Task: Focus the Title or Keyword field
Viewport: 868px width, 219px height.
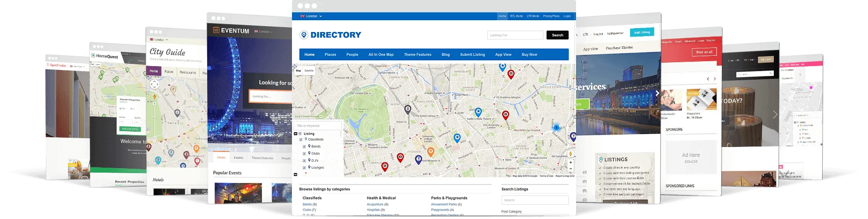Action: pyautogui.click(x=318, y=126)
